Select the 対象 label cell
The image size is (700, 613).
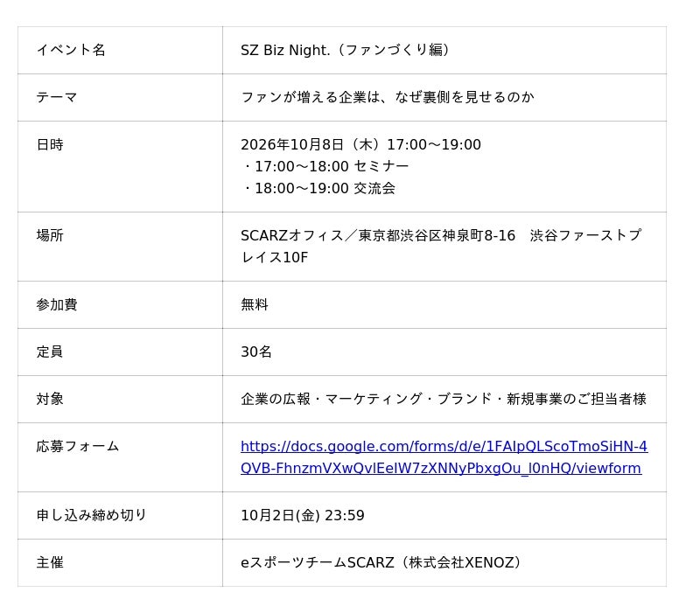click(x=120, y=399)
